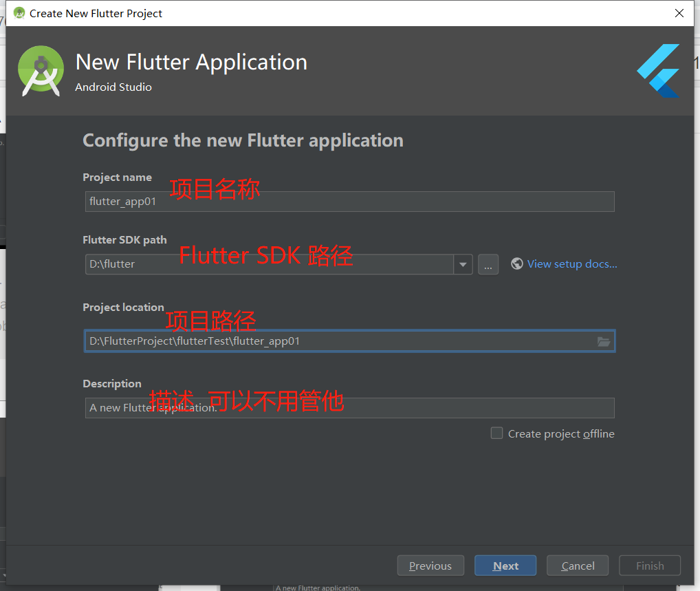The width and height of the screenshot is (700, 591).
Task: Click the globe icon next to setup docs
Action: tap(517, 264)
